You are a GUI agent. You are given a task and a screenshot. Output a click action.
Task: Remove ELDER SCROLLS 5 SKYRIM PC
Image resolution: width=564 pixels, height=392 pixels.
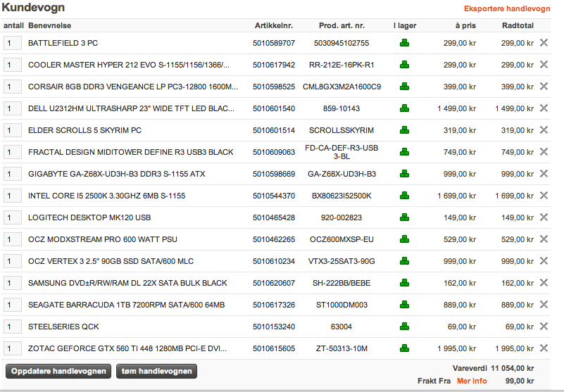pyautogui.click(x=544, y=129)
